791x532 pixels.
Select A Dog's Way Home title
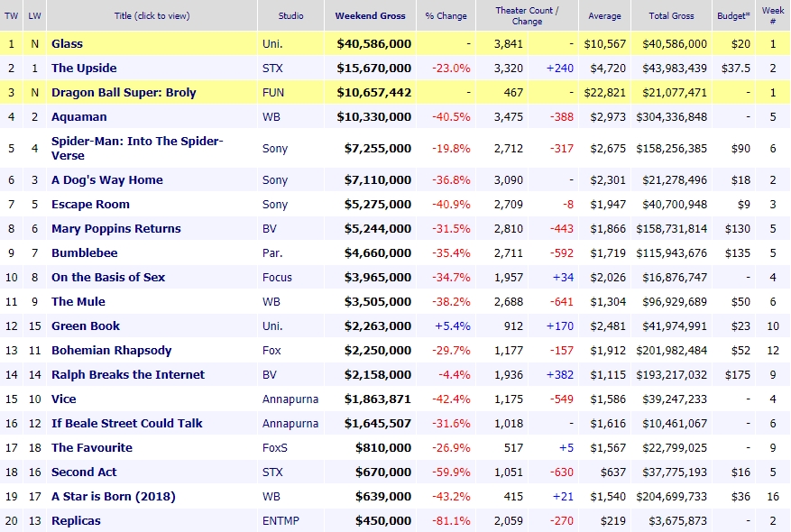pos(107,180)
